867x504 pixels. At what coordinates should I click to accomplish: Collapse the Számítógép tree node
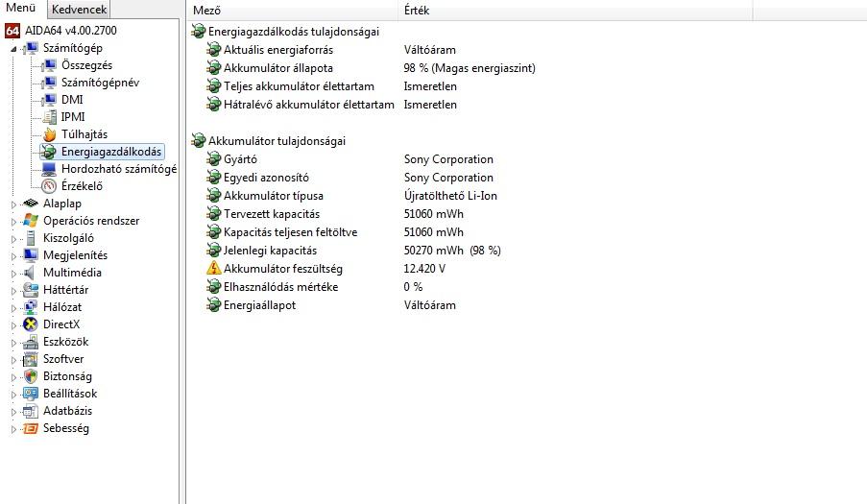pyautogui.click(x=14, y=48)
